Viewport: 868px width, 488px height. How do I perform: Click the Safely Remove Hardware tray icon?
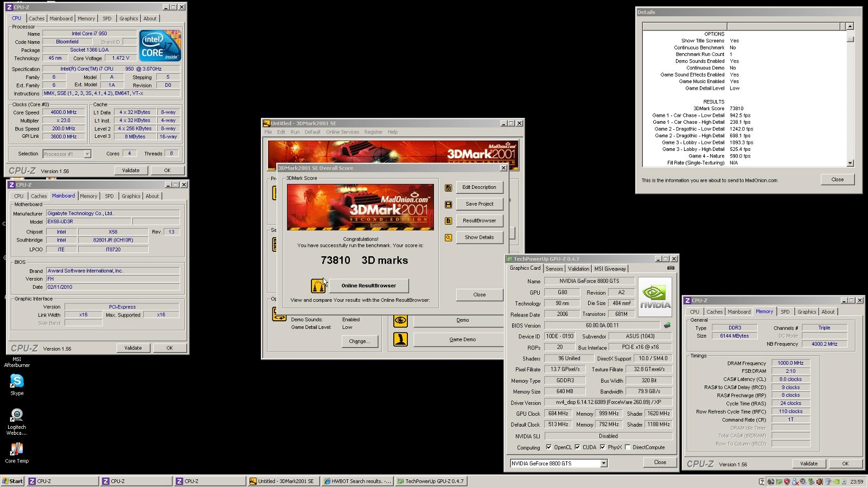click(811, 481)
